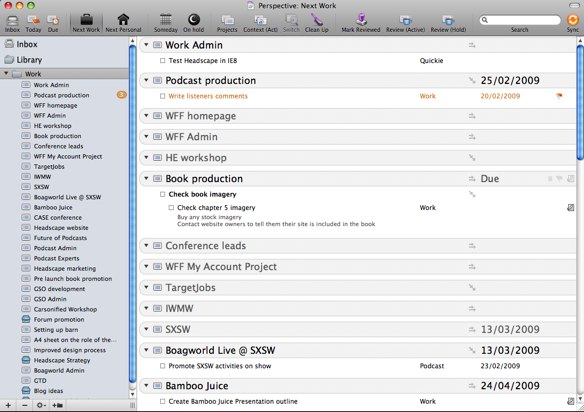This screenshot has height=412, width=584.
Task: Collapse the Bamboo Juice group
Action: pyautogui.click(x=146, y=386)
